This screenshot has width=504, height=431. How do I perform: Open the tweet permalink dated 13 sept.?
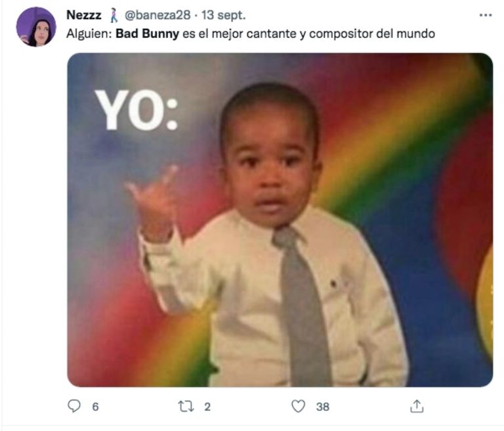point(224,15)
